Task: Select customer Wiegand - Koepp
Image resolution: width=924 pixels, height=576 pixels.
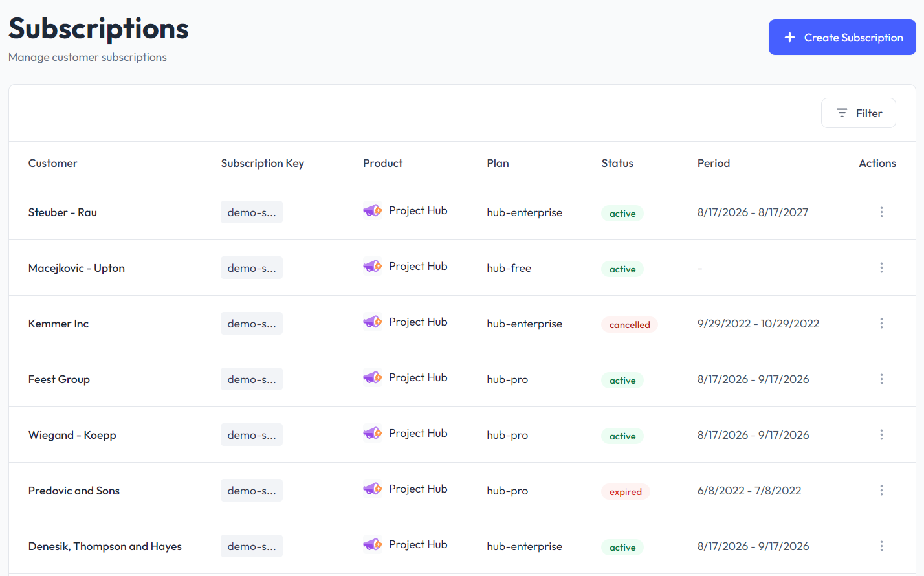Action: pyautogui.click(x=72, y=435)
